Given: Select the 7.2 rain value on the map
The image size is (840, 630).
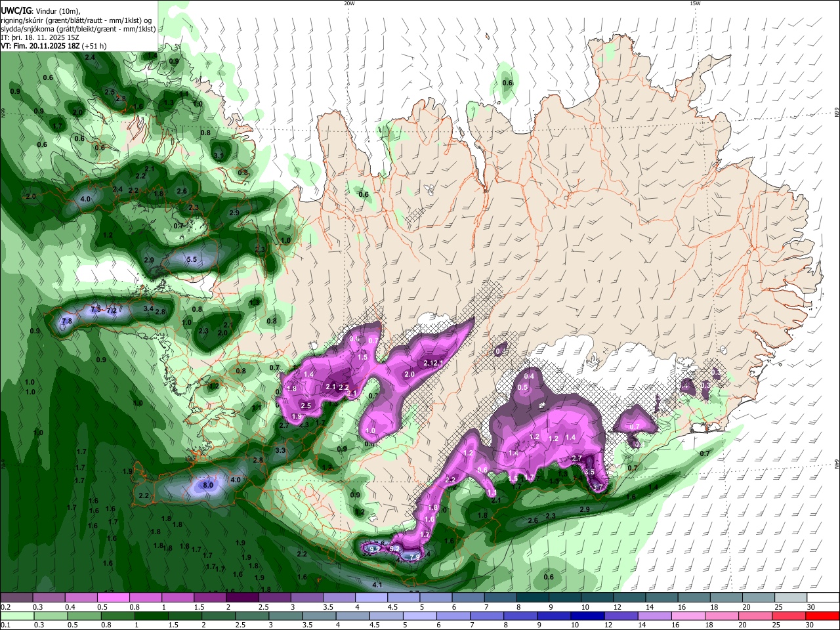Looking at the screenshot, I should pos(112,310).
